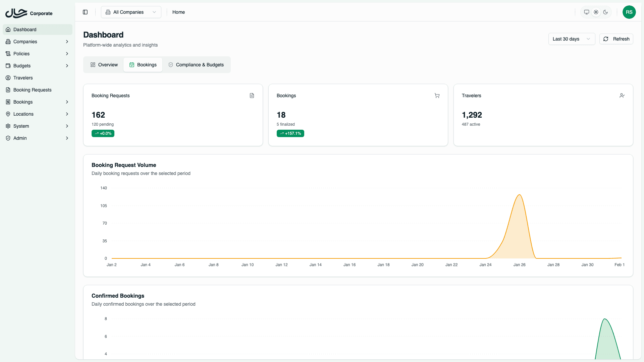Screen dimensions: 644x362
Task: Click the Refresh button
Action: point(616,39)
